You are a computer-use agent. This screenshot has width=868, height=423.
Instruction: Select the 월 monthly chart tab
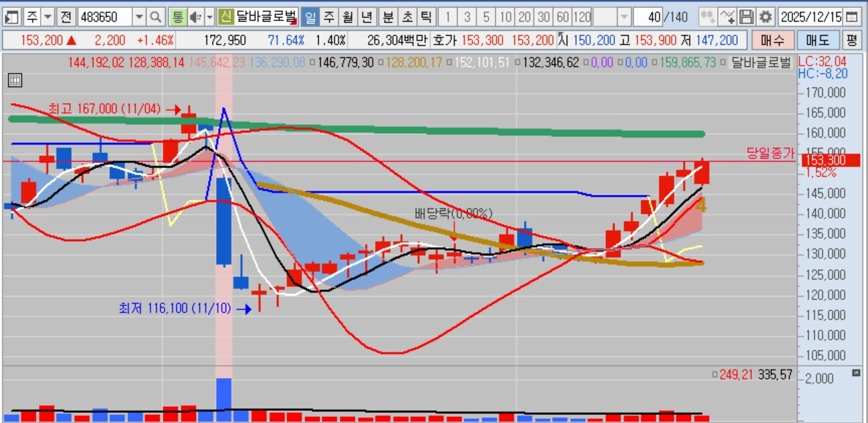347,17
